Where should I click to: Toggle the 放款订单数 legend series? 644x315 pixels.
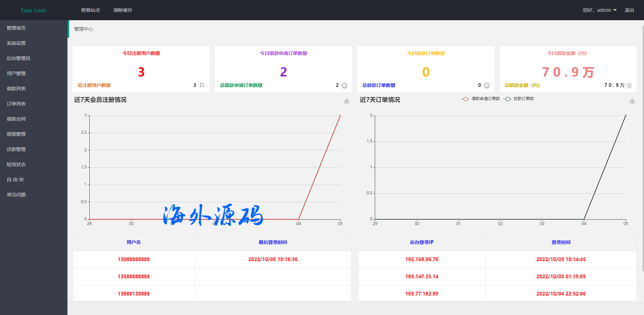(x=519, y=99)
